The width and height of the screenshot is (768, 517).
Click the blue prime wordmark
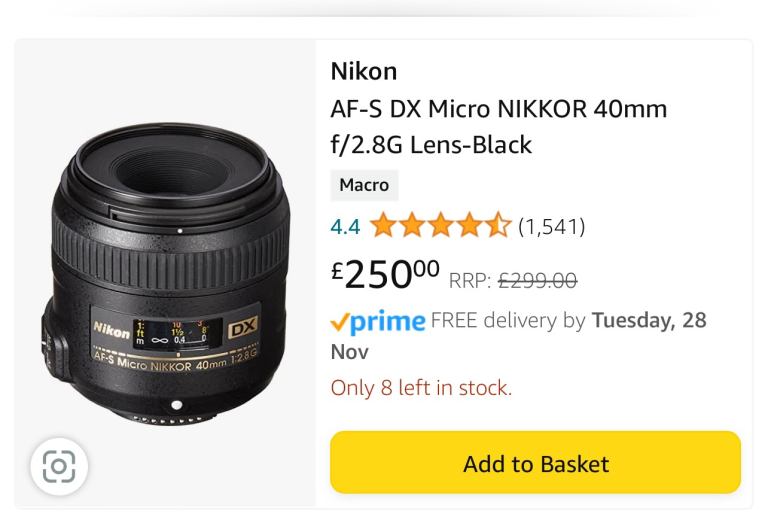389,321
